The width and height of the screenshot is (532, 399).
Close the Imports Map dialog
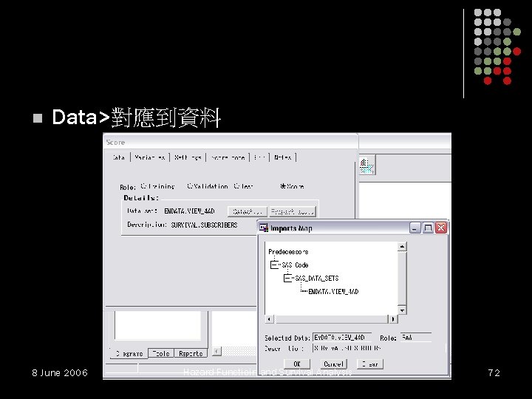440,228
